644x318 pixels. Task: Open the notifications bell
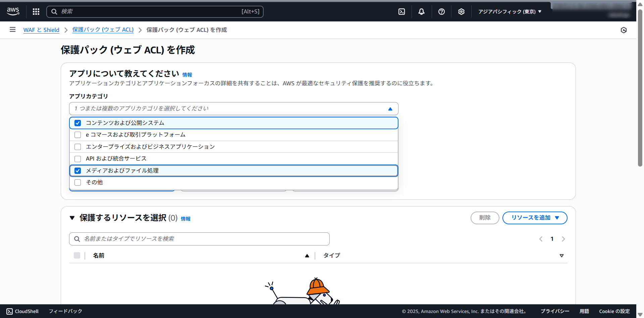pyautogui.click(x=421, y=12)
